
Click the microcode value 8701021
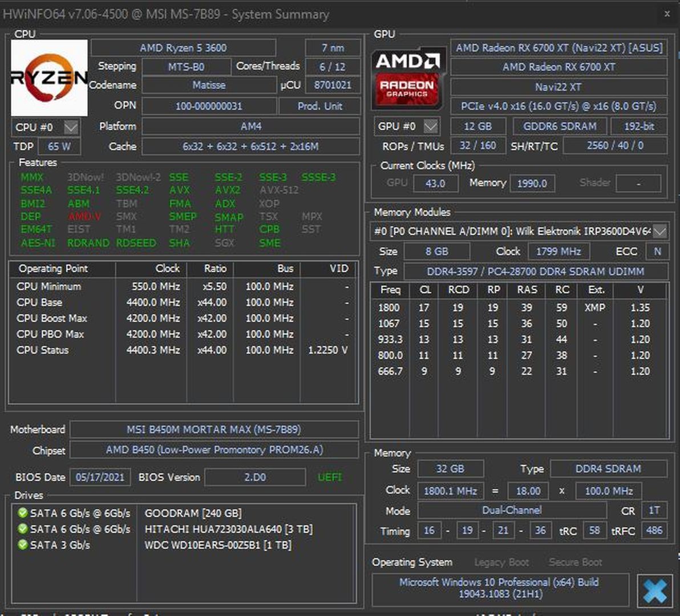click(x=333, y=85)
